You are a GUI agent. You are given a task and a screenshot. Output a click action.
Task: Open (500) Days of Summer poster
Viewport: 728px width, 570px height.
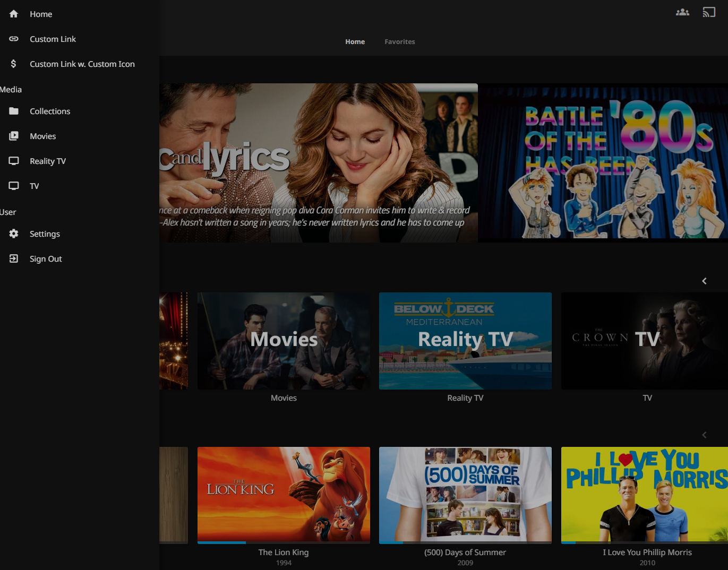pyautogui.click(x=465, y=494)
